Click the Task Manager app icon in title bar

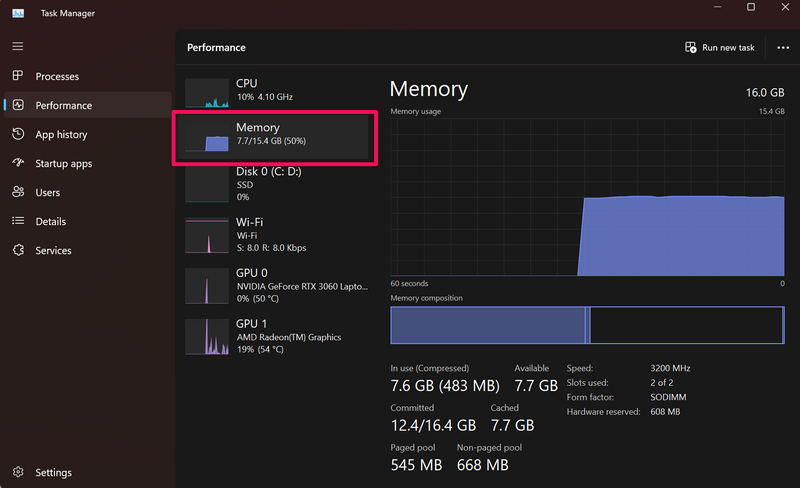[18, 8]
